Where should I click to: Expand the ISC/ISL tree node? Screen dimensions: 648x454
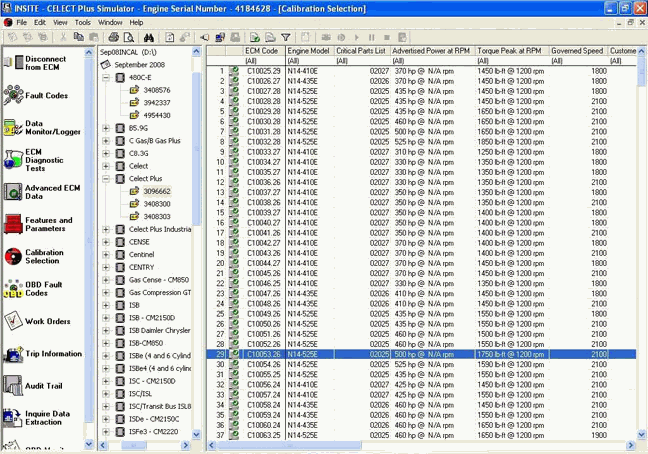click(106, 394)
